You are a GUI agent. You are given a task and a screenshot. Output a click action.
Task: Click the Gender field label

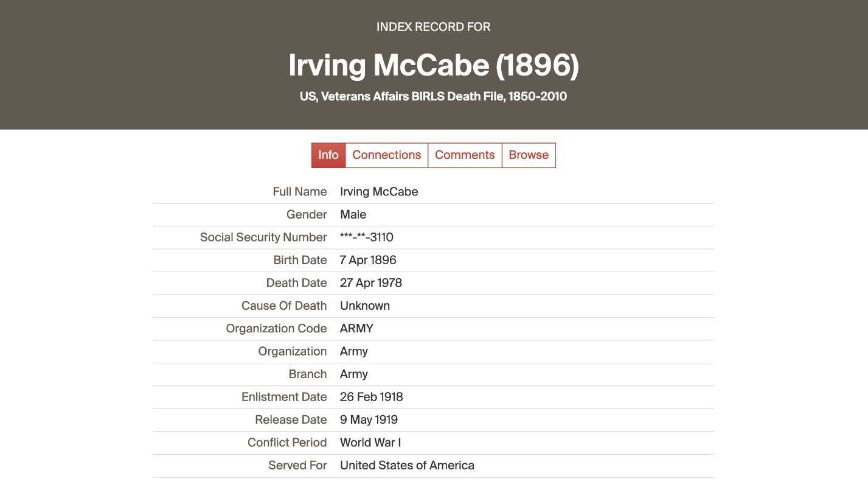(x=307, y=214)
